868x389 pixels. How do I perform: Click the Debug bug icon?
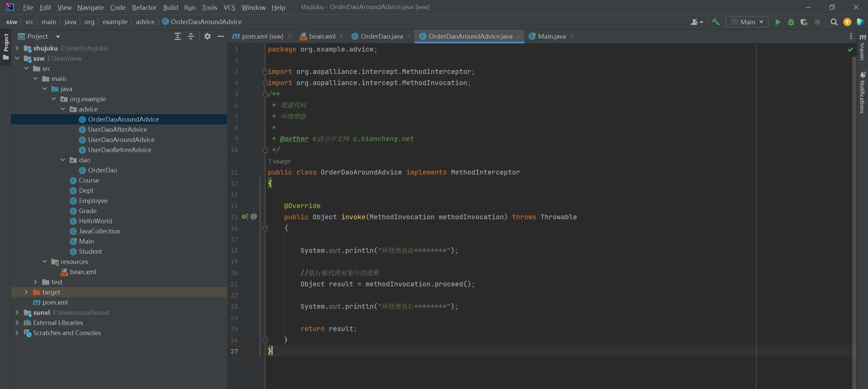coord(791,22)
